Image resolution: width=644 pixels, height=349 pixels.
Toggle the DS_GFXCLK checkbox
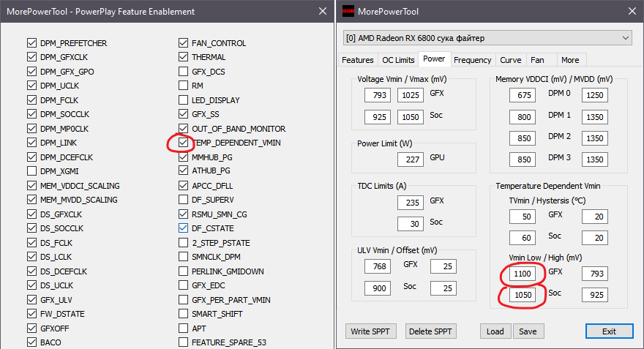(x=31, y=214)
